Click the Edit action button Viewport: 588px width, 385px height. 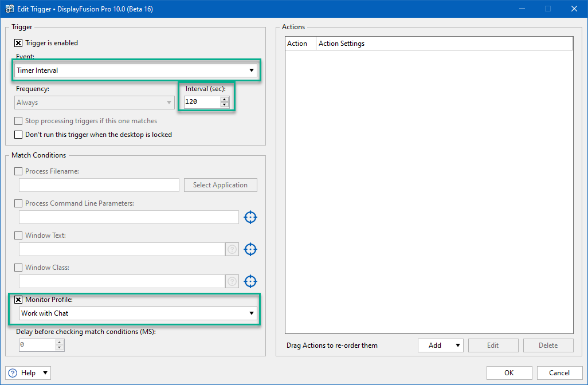click(493, 345)
